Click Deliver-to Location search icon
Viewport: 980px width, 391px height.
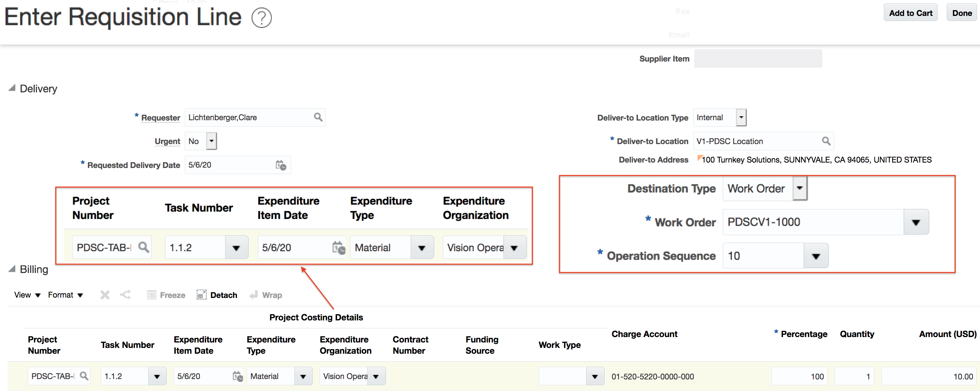(x=826, y=141)
